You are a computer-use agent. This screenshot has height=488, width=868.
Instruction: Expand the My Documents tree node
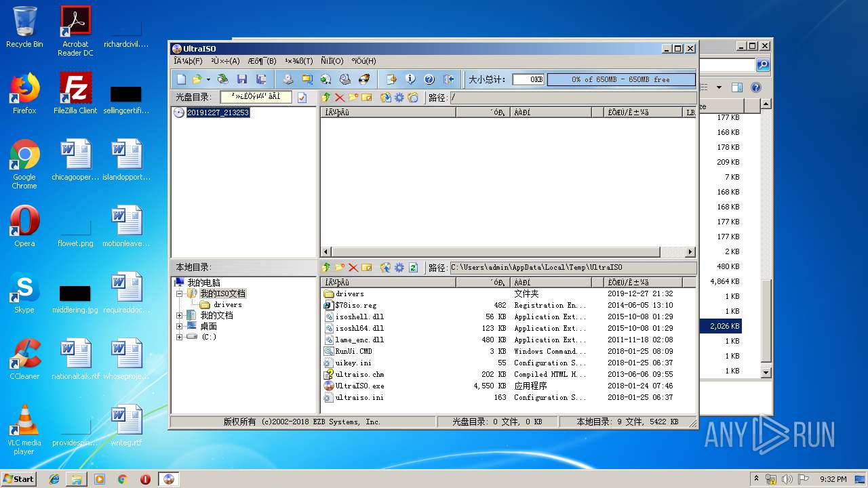179,315
